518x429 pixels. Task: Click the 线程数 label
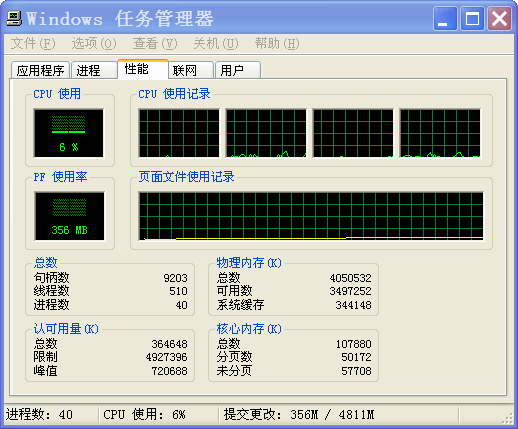tap(51, 291)
